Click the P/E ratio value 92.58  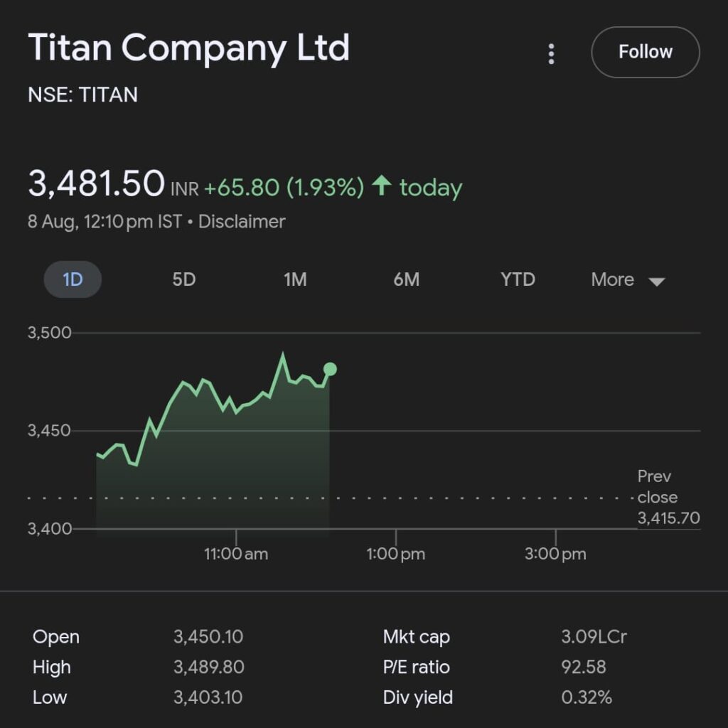585,667
